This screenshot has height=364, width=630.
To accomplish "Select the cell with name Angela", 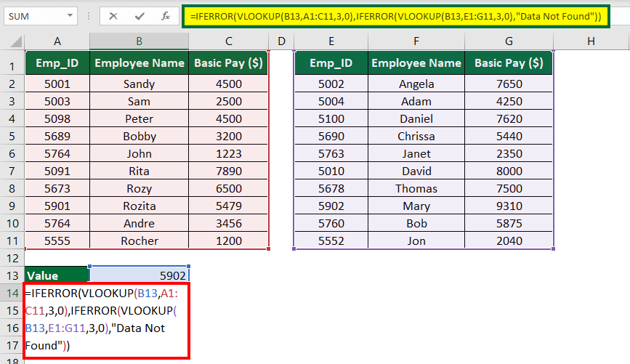I will pyautogui.click(x=416, y=84).
